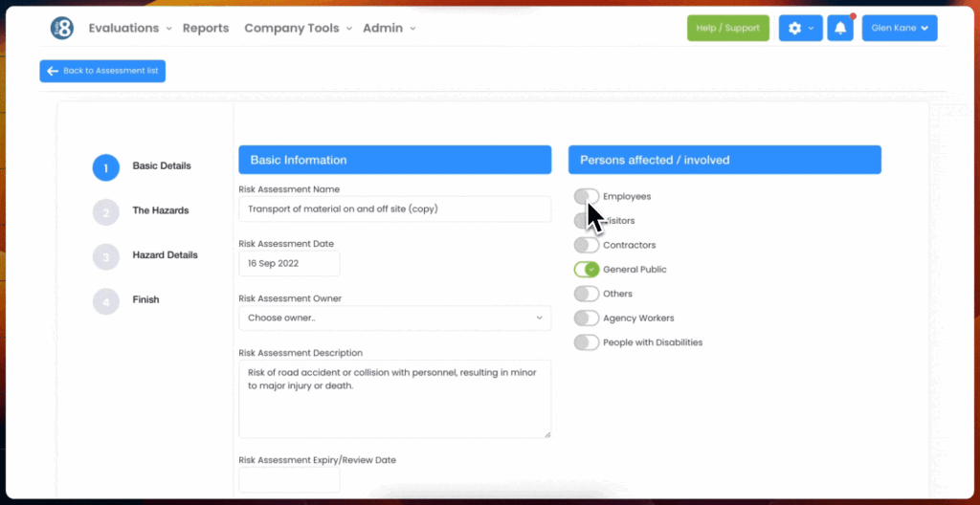Go to step 1 Basic Details circle

[x=105, y=167]
